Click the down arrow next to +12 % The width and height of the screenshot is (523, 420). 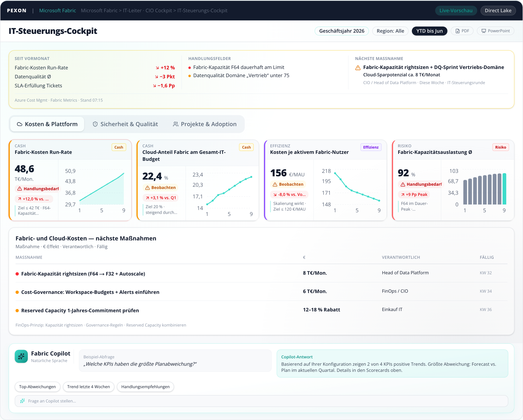(x=157, y=68)
